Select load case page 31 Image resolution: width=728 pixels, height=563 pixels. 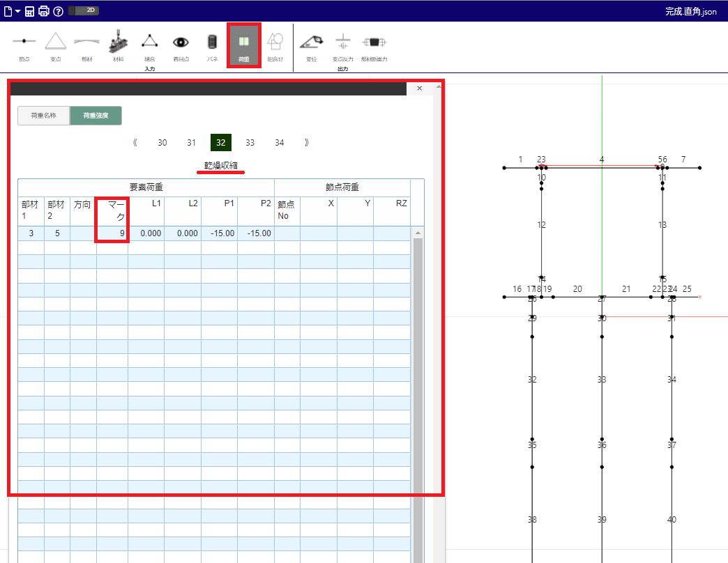(191, 143)
